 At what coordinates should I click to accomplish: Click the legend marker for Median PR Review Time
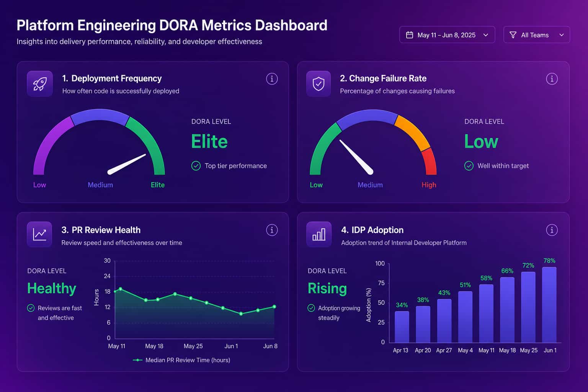click(137, 360)
